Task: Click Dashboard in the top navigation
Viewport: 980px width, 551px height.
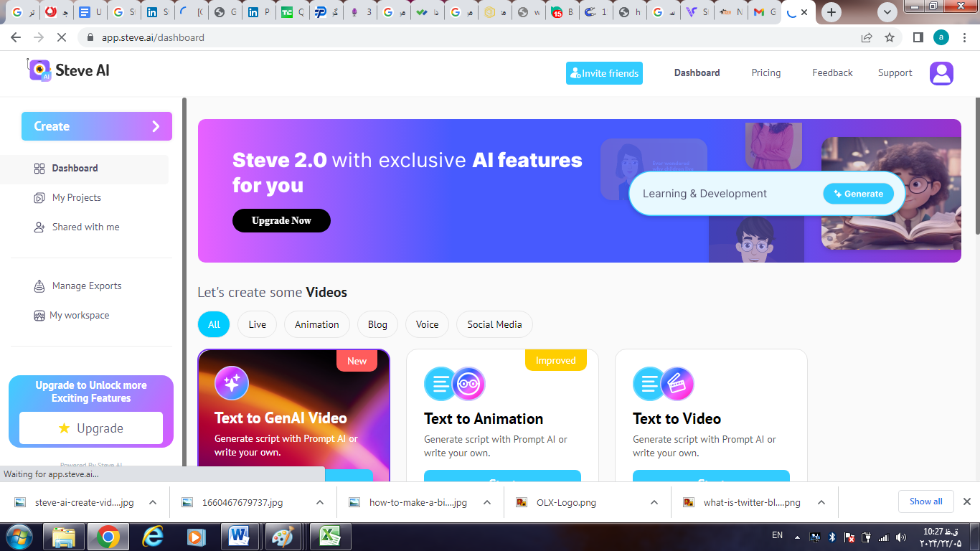Action: tap(697, 73)
